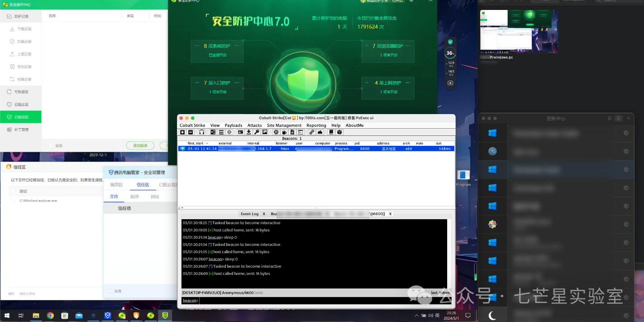Click the windows pc remote desktop thumbnail

[x=519, y=31]
